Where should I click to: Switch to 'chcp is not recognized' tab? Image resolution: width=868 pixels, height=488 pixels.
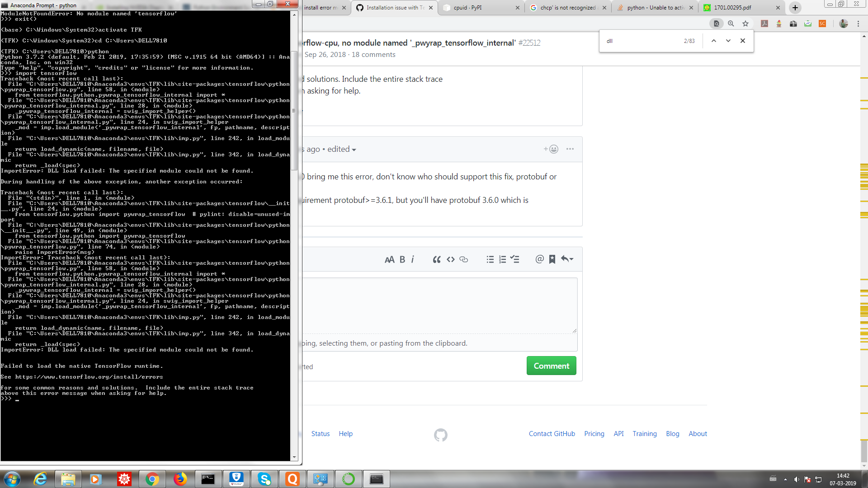567,8
